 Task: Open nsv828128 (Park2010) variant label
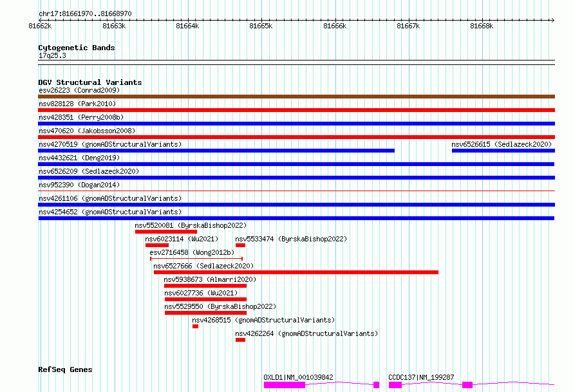(x=77, y=104)
